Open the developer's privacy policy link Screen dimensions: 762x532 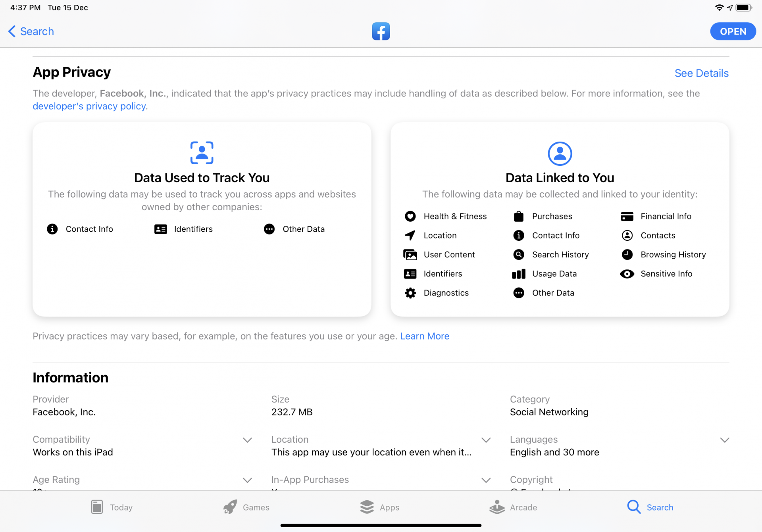tap(89, 106)
